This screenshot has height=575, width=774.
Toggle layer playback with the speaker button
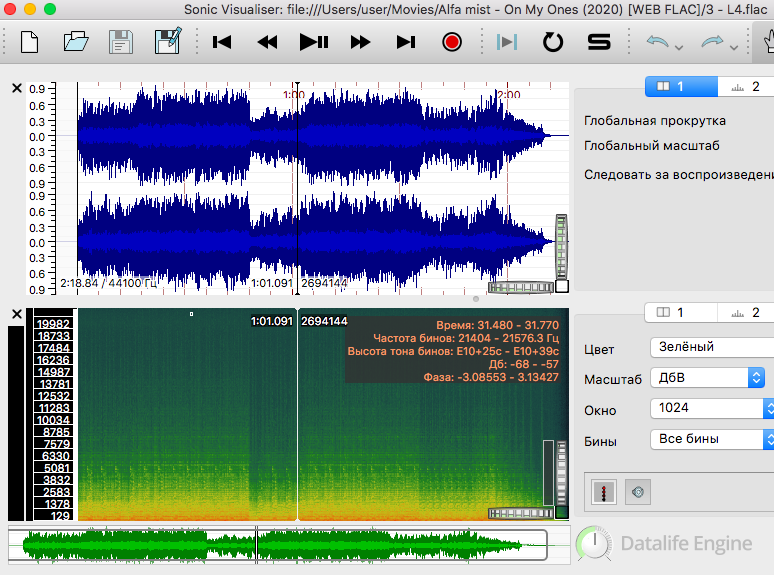click(638, 492)
